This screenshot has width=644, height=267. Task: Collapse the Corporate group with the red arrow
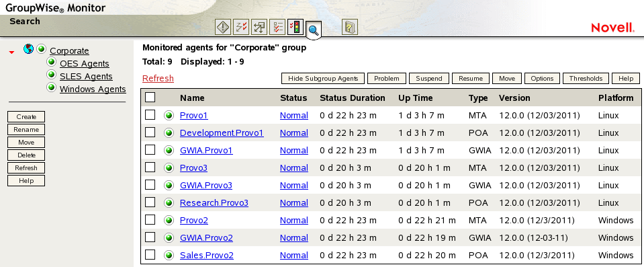[x=12, y=52]
